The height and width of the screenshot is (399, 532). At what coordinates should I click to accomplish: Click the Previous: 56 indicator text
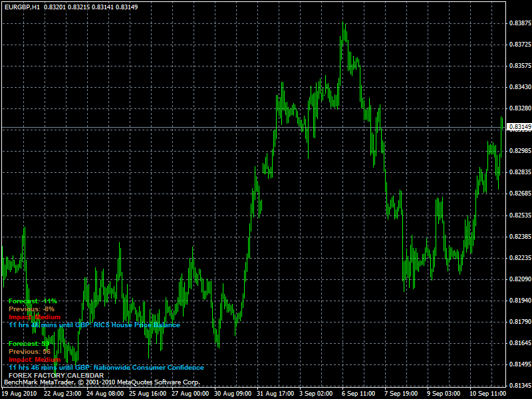[29, 352]
